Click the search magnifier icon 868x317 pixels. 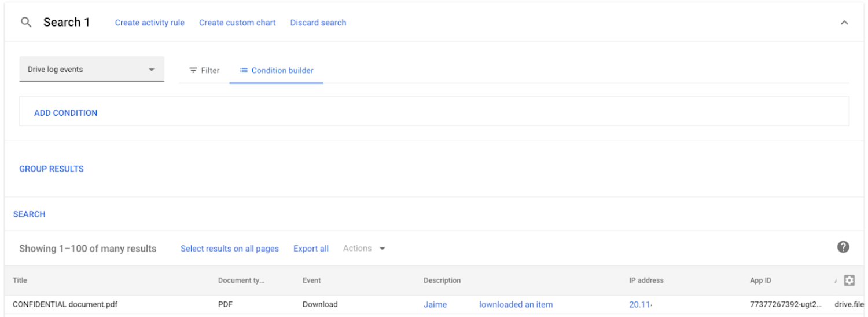(x=25, y=23)
